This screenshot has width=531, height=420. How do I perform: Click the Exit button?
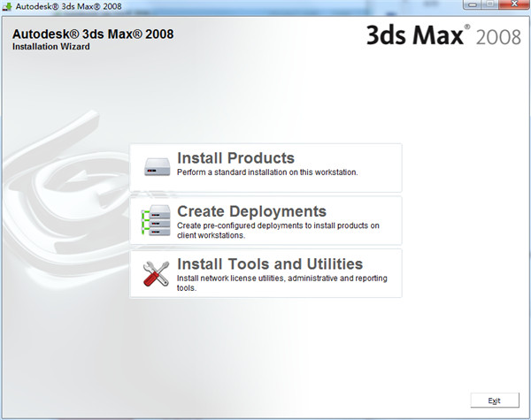(x=495, y=401)
